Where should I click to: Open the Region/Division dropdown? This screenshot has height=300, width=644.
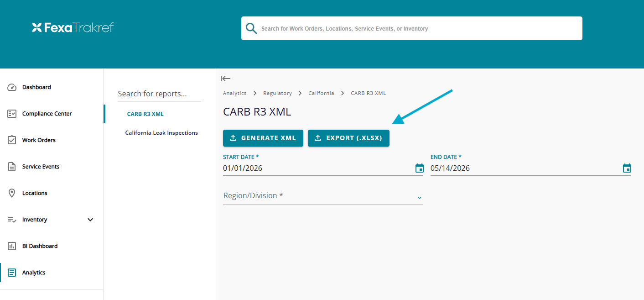[323, 196]
